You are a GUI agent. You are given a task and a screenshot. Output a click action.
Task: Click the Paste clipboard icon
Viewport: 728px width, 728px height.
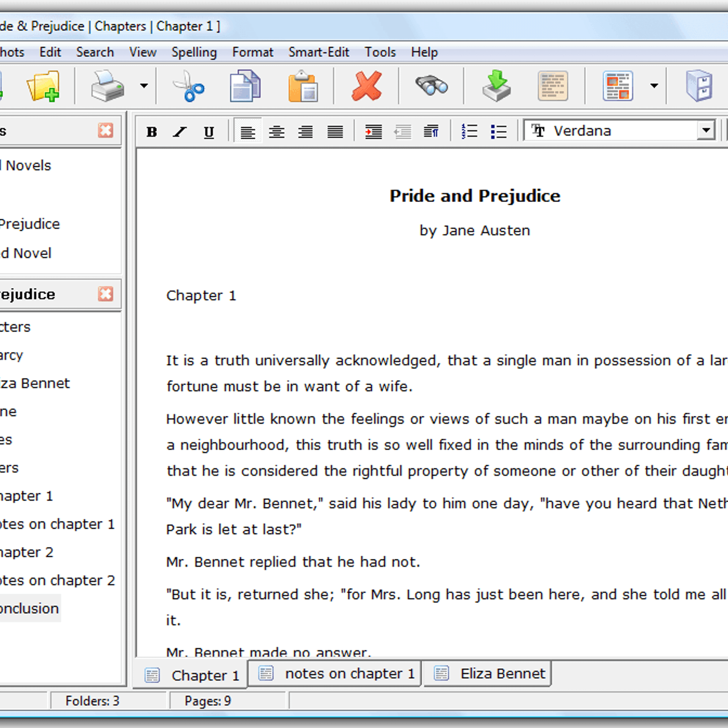pos(303,86)
